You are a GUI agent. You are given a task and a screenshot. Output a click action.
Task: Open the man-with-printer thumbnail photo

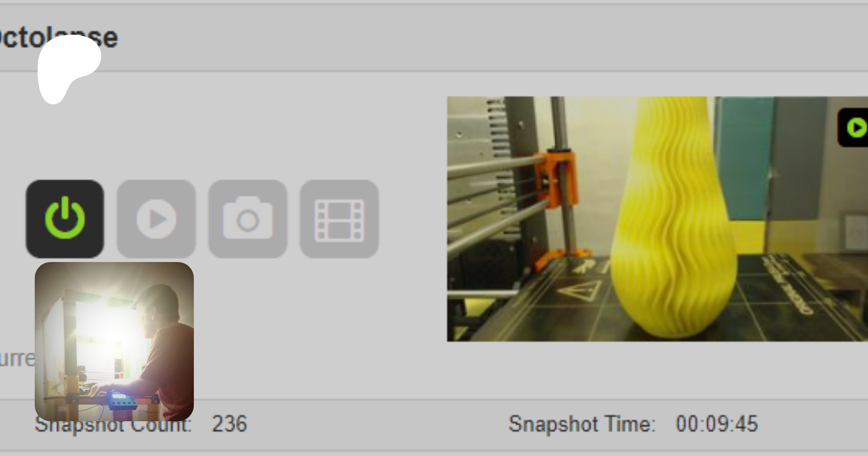pyautogui.click(x=114, y=342)
